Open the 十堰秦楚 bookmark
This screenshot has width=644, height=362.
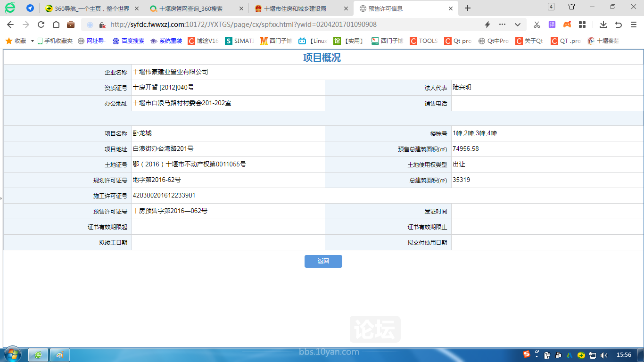(603, 41)
